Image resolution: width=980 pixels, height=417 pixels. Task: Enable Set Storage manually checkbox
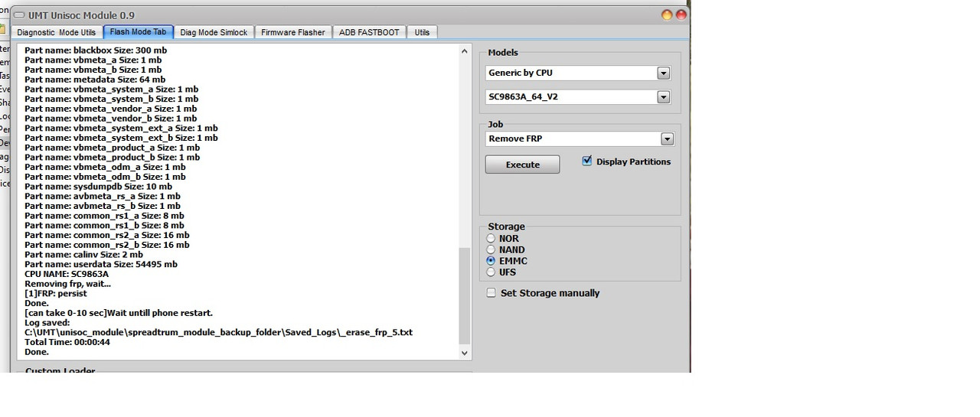(492, 293)
